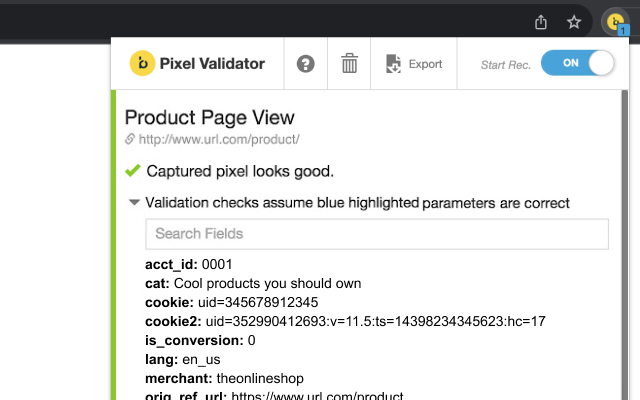Screen dimensions: 640x400
Task: Click the 'Captured pixel looks good.' message
Action: (240, 171)
